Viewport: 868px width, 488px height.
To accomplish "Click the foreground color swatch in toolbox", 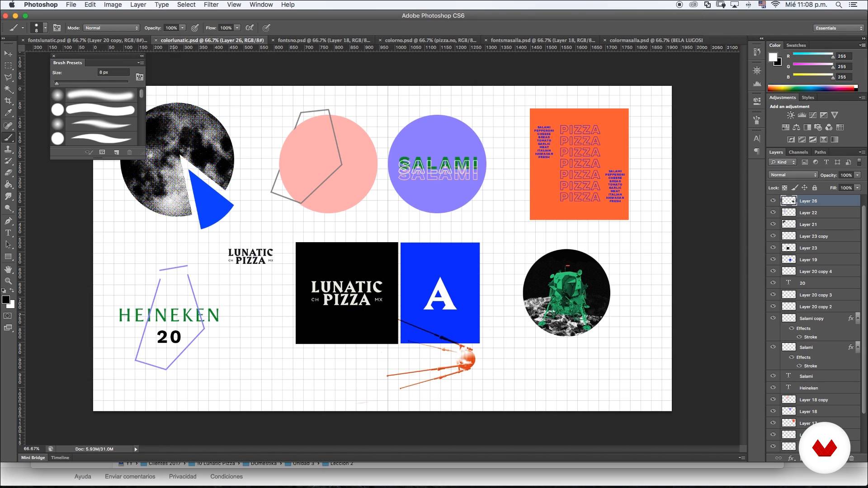I will coord(6,300).
